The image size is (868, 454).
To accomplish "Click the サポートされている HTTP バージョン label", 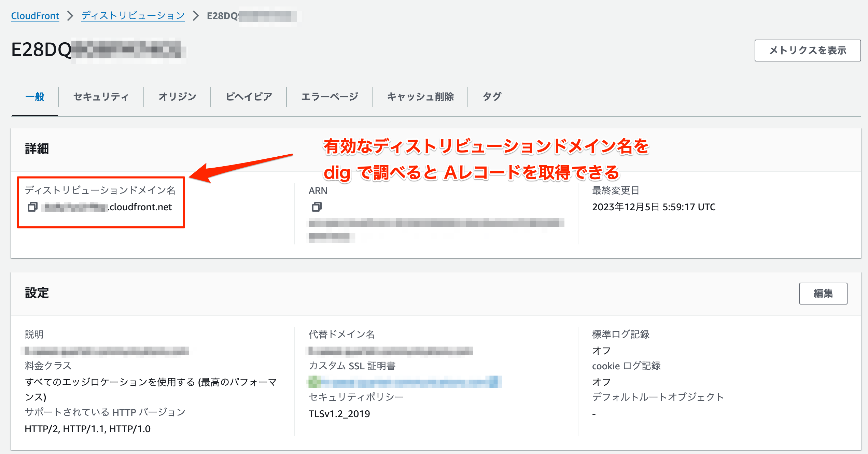I will (105, 412).
